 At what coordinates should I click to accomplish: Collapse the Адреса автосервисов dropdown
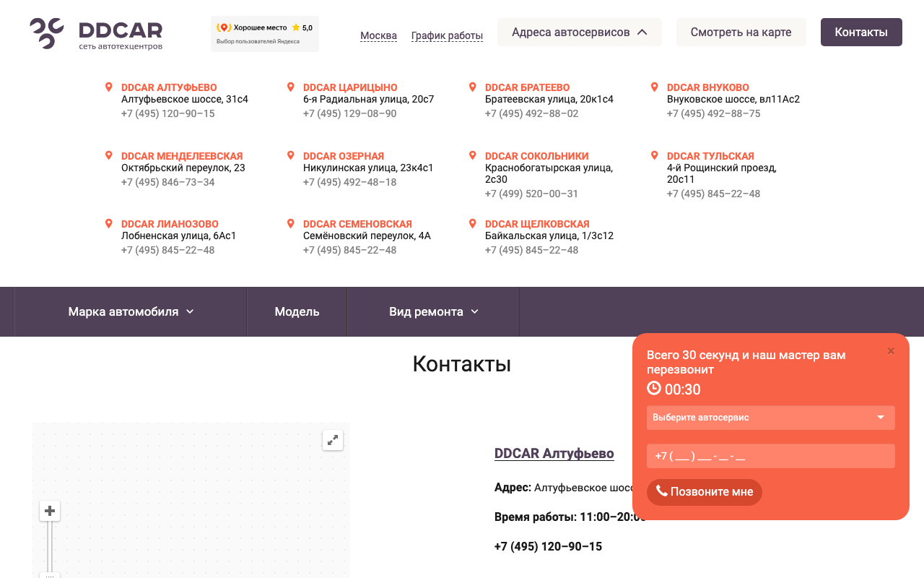[x=580, y=33]
